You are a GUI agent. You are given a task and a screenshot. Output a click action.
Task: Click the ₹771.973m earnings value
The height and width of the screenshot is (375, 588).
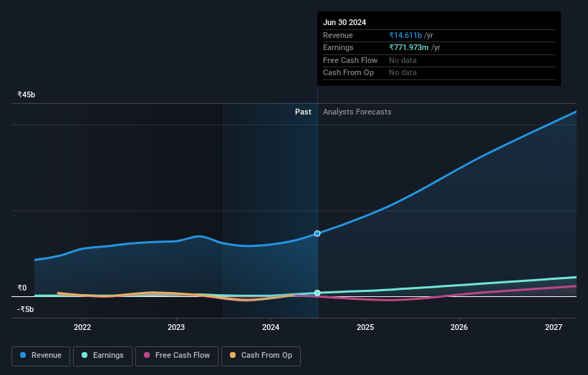[x=409, y=47]
